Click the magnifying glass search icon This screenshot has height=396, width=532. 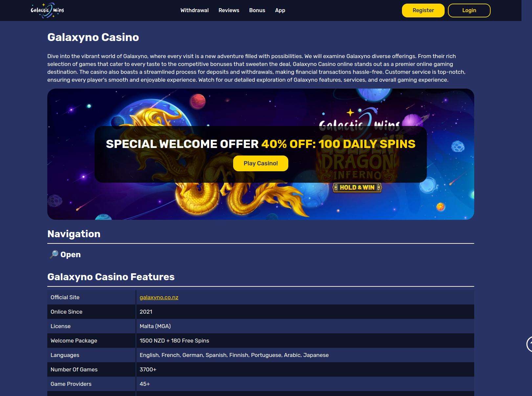[x=54, y=254]
